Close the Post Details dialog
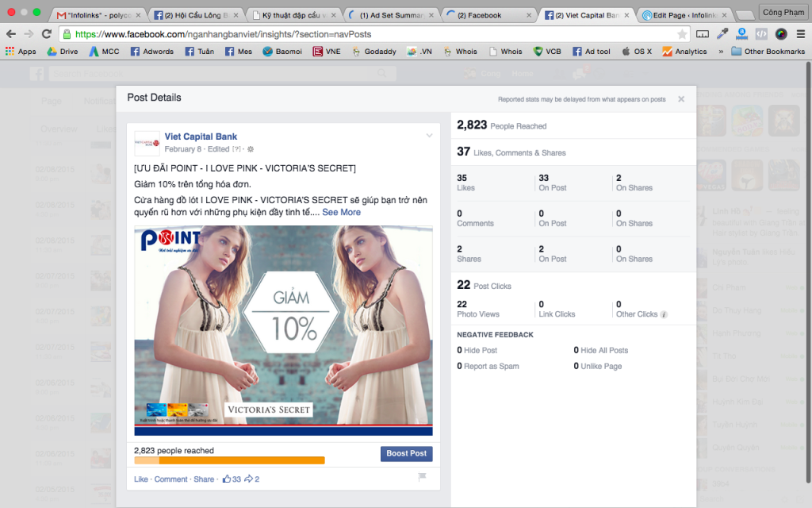Screen dimensions: 812x508 681,99
